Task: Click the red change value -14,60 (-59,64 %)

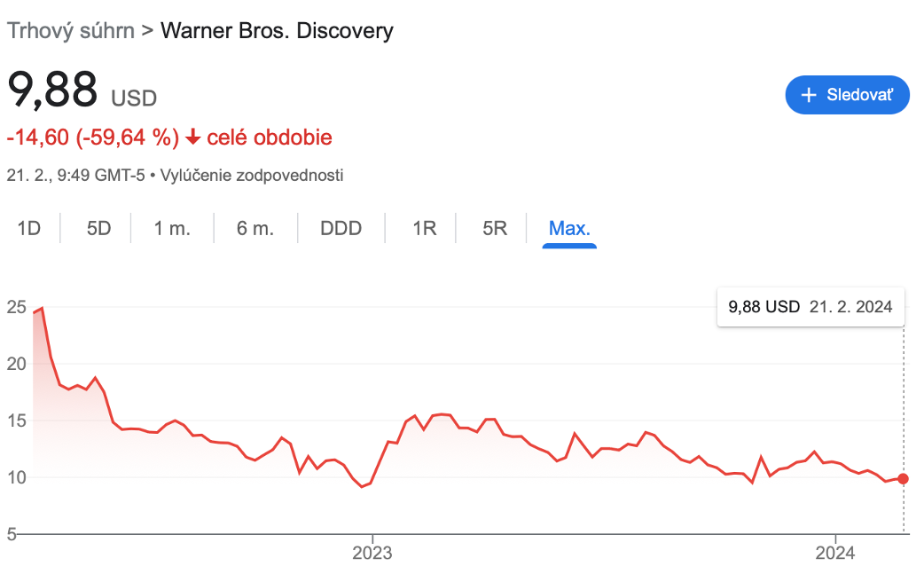Action: coord(89,138)
